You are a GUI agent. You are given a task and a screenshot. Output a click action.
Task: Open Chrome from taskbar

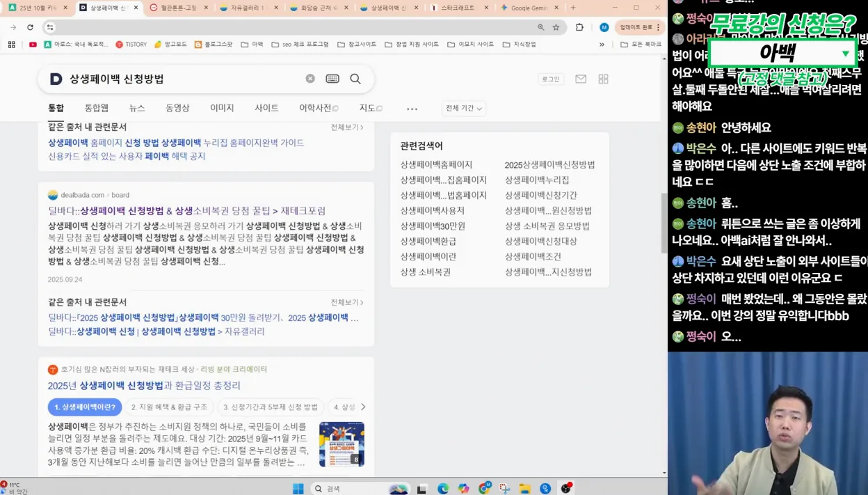(x=485, y=489)
